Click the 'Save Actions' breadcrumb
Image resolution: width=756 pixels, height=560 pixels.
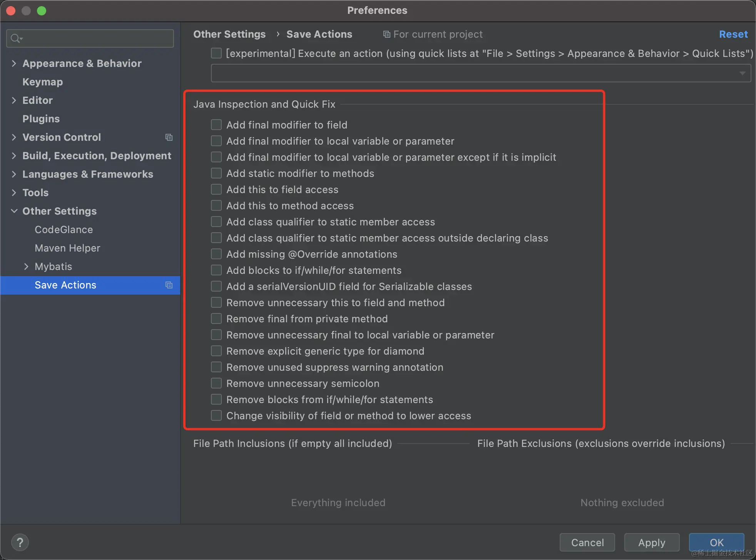click(319, 34)
